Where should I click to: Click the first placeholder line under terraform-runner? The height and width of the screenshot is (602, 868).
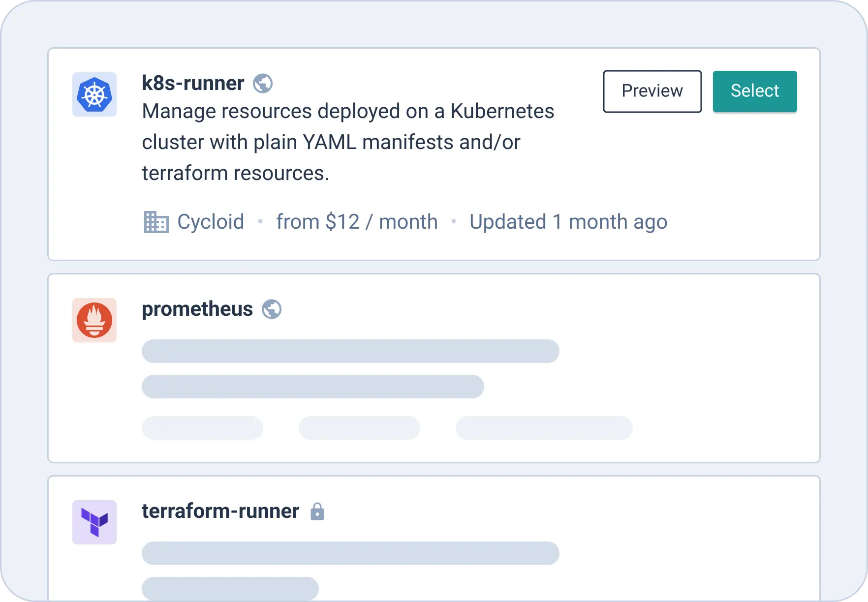[350, 553]
